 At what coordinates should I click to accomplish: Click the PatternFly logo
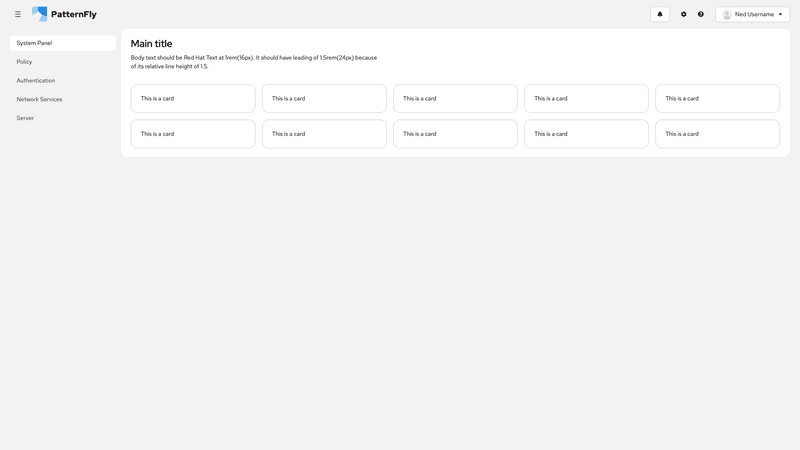point(64,14)
